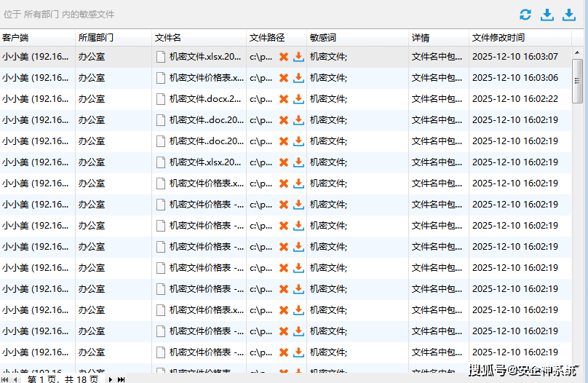Download the 机密文件.xlsx file modified 16:02:19
This screenshot has height=383, width=588.
click(298, 162)
